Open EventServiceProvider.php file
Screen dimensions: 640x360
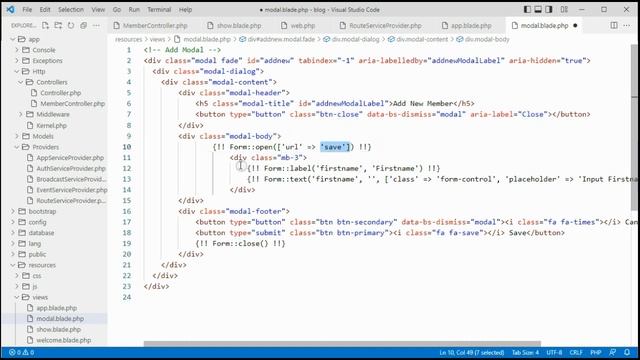[x=71, y=190]
